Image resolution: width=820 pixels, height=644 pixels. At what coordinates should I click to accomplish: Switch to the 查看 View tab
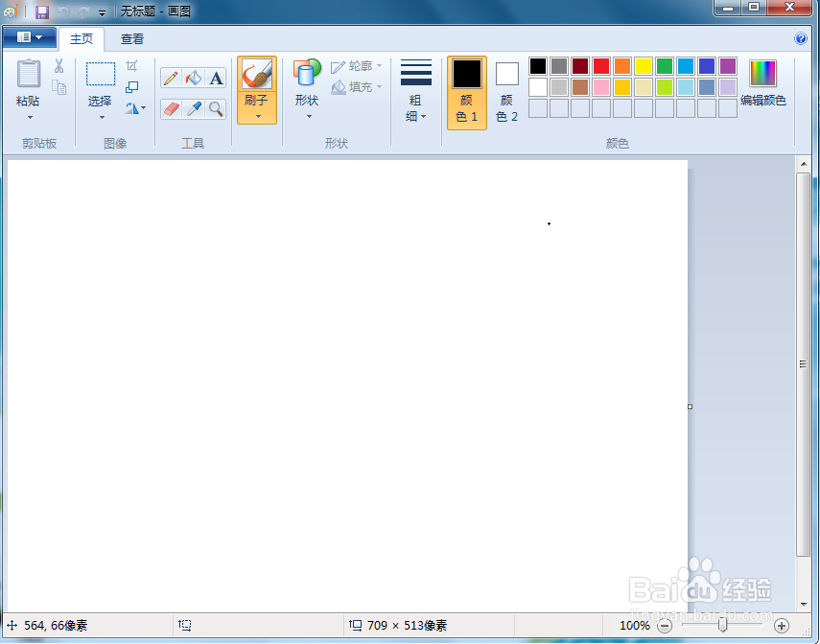pyautogui.click(x=131, y=39)
